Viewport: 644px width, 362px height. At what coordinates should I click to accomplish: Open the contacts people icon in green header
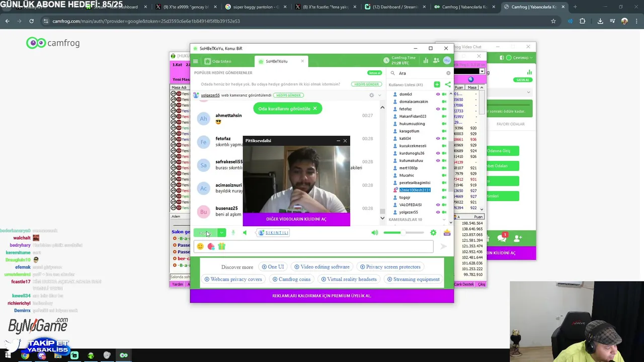tap(436, 60)
